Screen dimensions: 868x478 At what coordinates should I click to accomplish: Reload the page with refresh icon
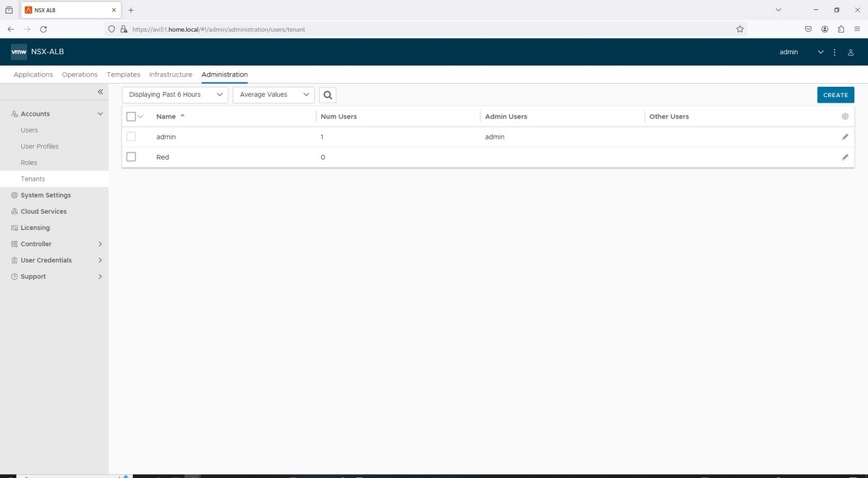tap(43, 29)
